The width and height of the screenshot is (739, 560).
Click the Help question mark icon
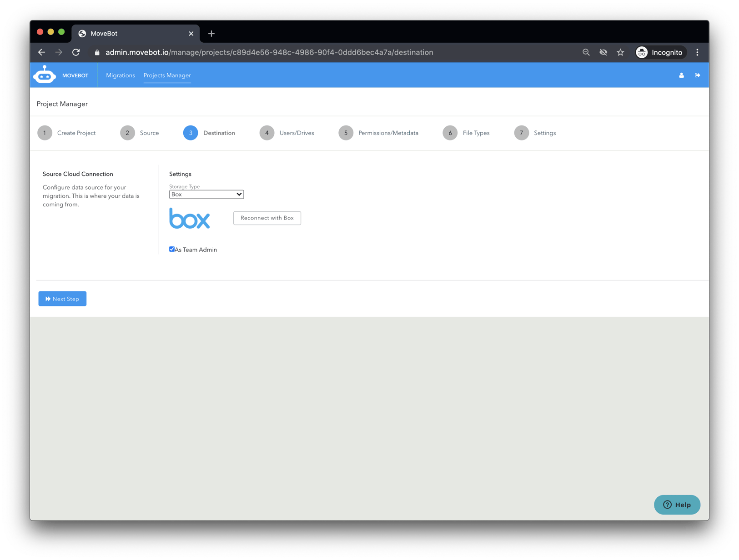click(667, 505)
